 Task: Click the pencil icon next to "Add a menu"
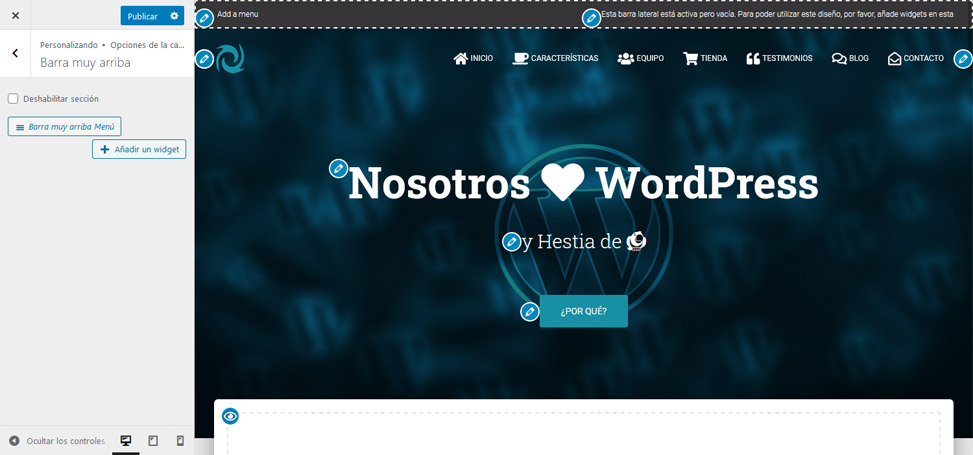[x=204, y=18]
